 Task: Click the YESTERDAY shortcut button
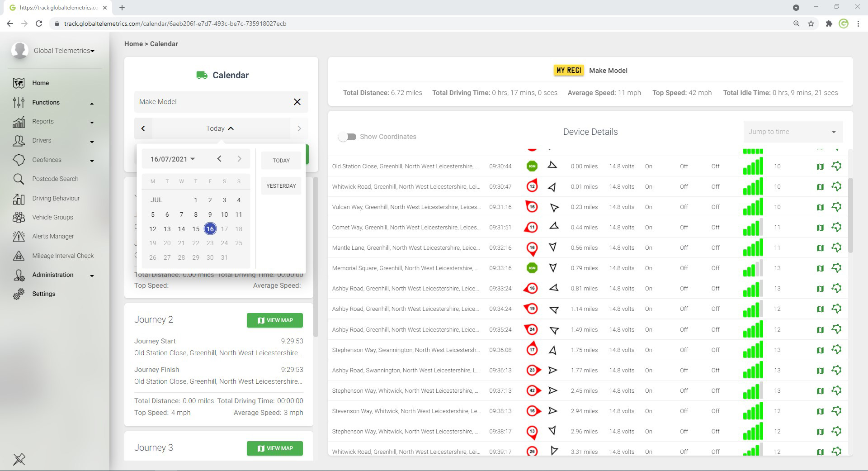coord(281,186)
